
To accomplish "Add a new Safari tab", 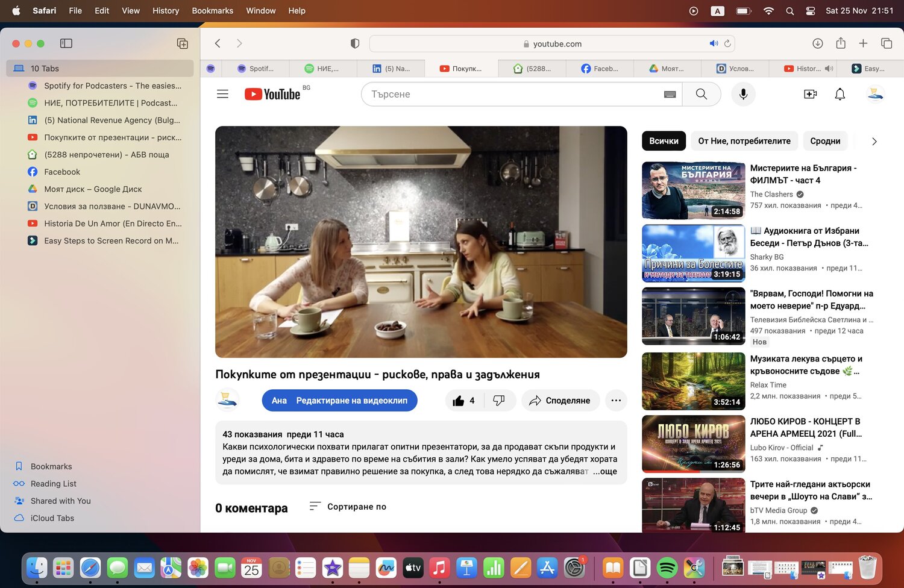I will (x=863, y=43).
